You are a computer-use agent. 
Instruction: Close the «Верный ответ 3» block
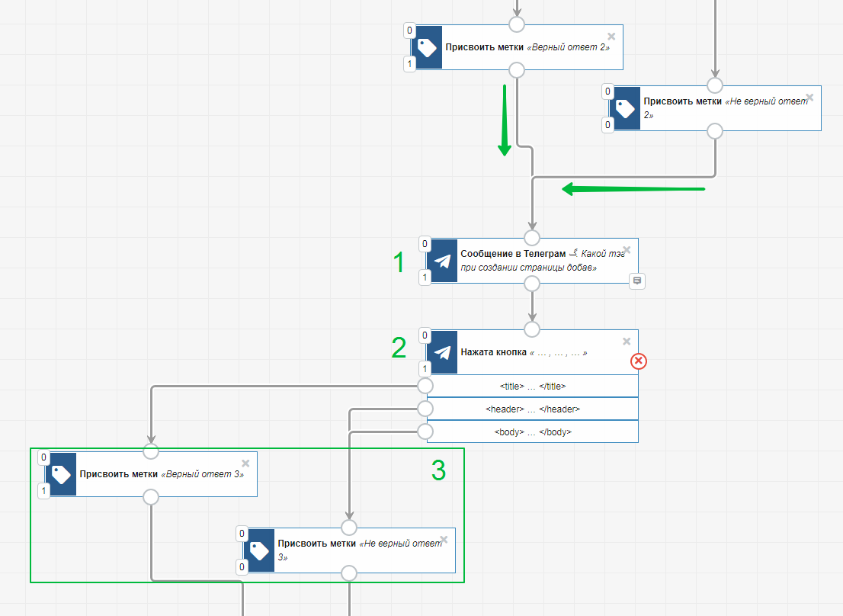tap(245, 463)
